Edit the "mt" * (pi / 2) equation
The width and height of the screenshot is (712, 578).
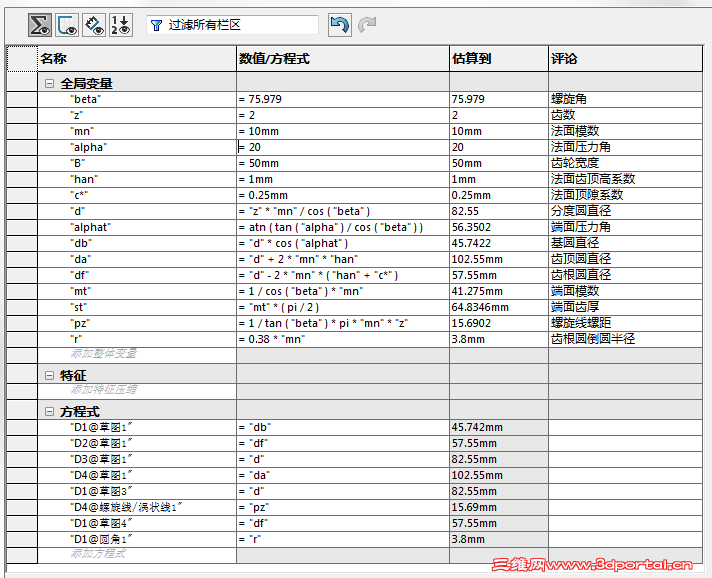pos(343,307)
